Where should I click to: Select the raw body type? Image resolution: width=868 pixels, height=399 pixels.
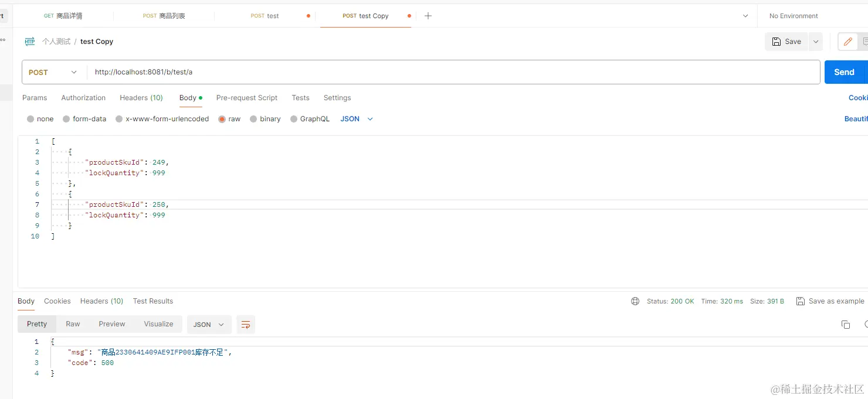[229, 119]
